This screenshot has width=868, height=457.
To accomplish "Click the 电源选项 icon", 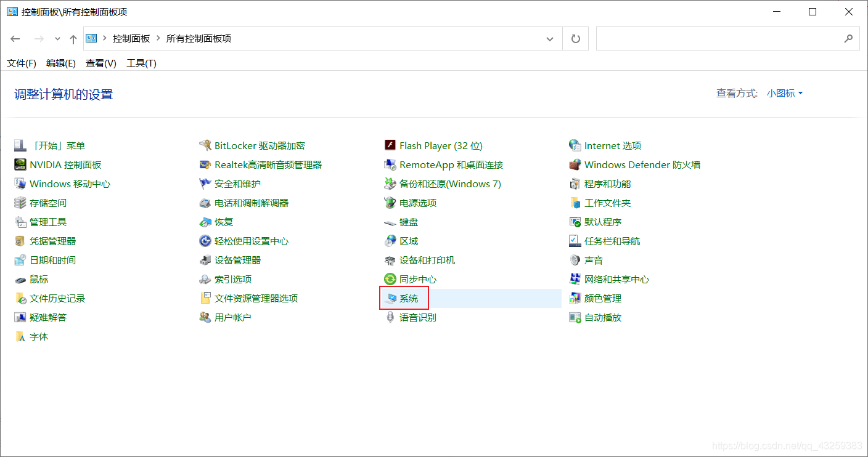I will [x=390, y=203].
